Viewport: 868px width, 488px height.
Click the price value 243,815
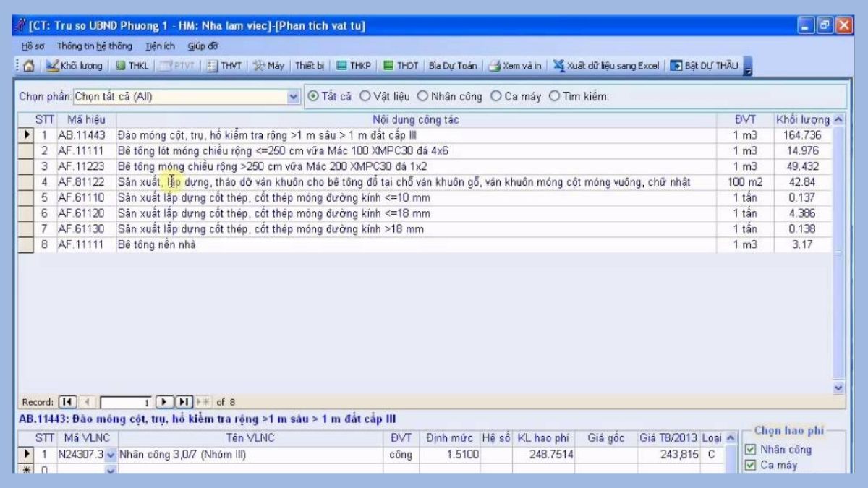[x=668, y=455]
